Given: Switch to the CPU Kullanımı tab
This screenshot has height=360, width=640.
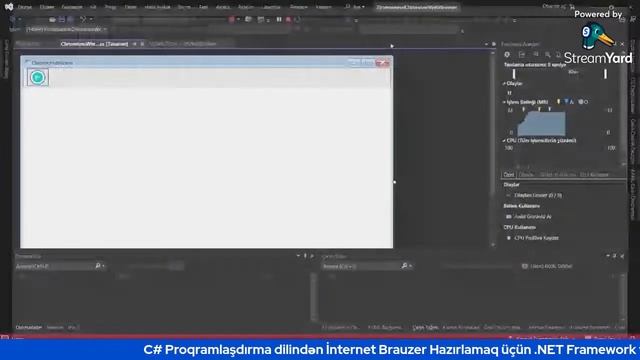Looking at the screenshot, I should 594,174.
